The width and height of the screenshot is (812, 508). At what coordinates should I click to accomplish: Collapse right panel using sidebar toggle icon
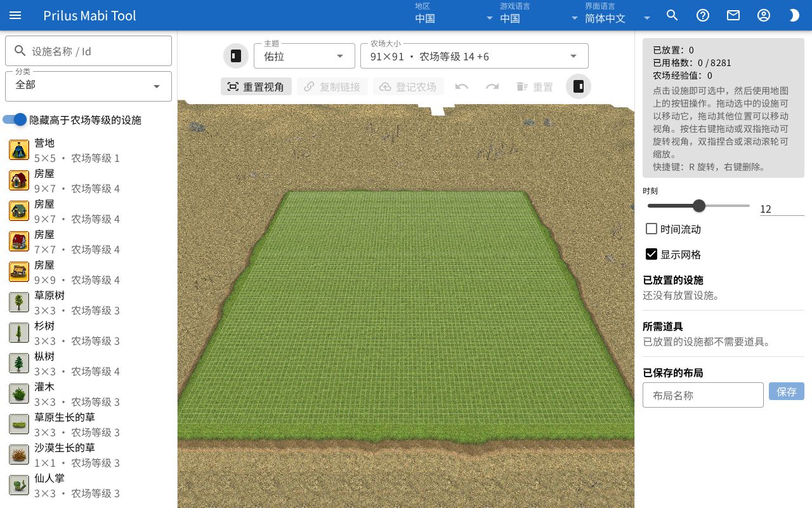[579, 86]
